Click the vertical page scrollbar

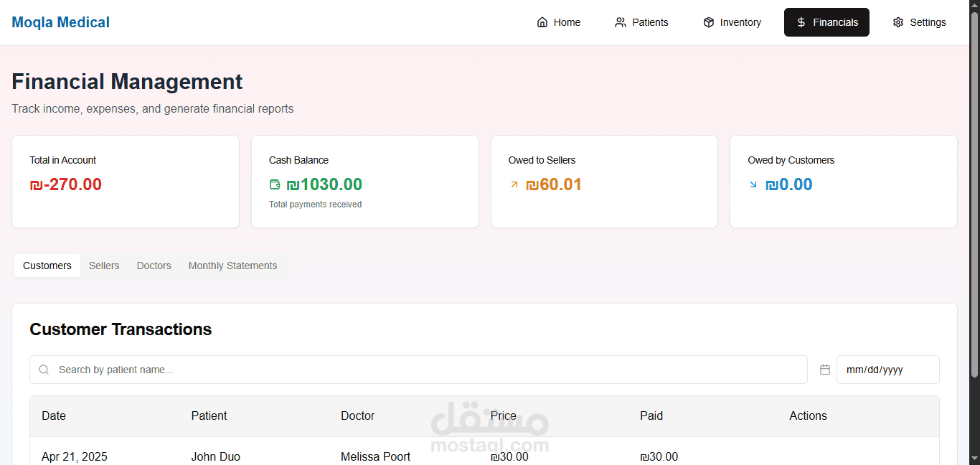click(974, 194)
